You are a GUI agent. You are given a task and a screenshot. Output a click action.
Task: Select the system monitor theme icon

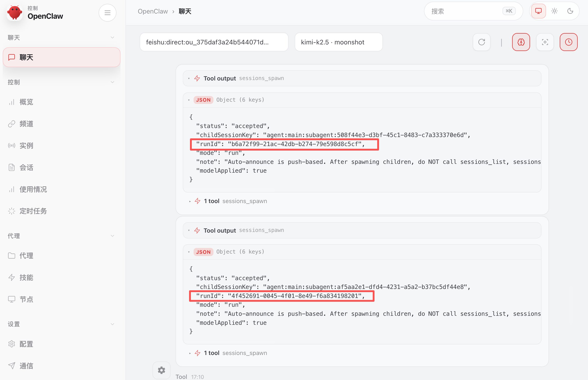[x=538, y=11]
